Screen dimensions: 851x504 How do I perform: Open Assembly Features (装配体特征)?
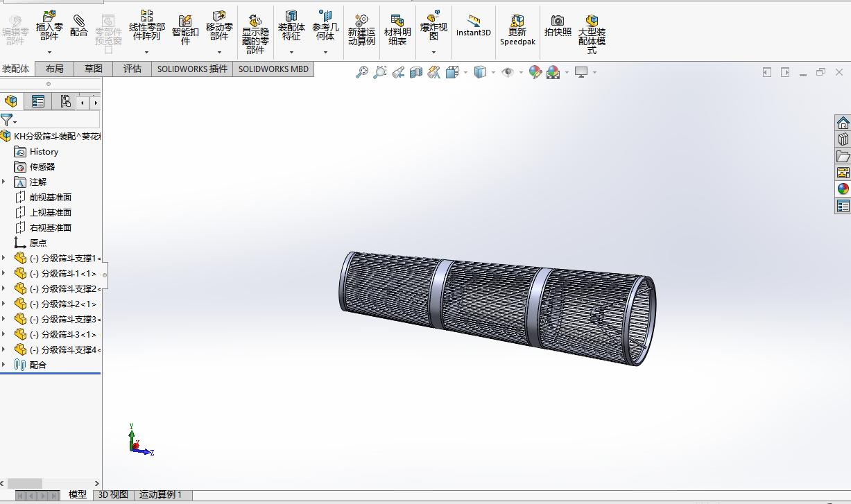point(291,26)
